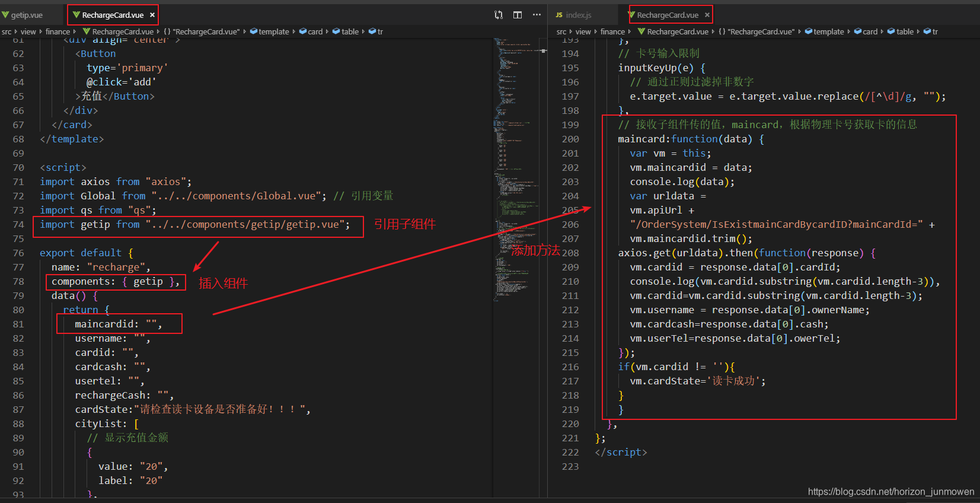Select the RechargeCard.vue tab in right editor
This screenshot has height=503, width=980.
click(x=668, y=15)
